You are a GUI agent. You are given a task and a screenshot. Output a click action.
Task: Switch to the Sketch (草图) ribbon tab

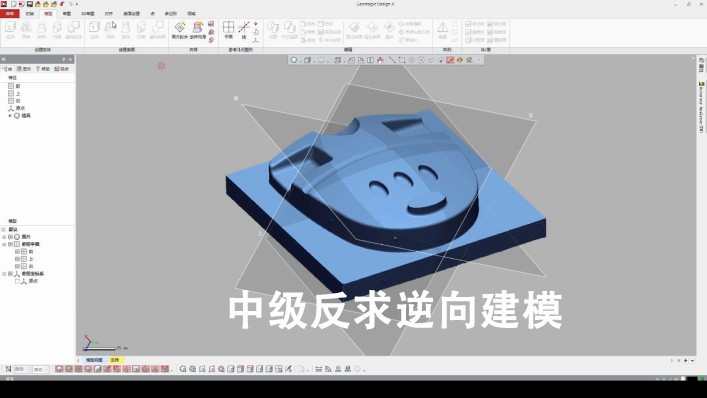[x=67, y=14]
